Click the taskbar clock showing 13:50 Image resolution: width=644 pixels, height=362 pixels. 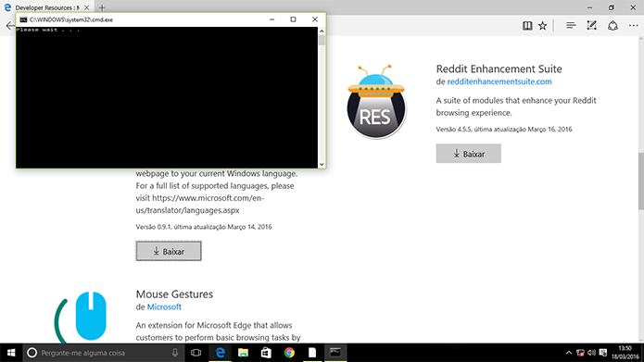click(x=625, y=353)
